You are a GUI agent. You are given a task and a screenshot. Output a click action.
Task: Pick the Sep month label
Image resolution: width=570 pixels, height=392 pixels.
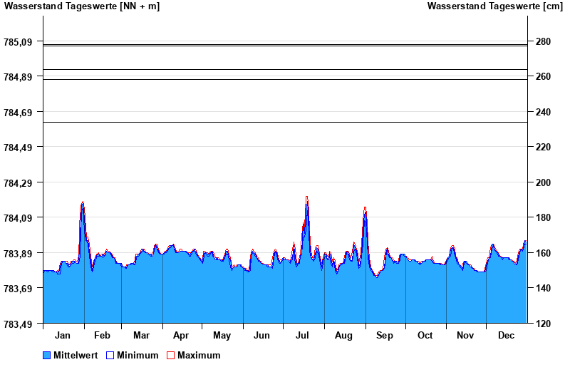coord(385,335)
